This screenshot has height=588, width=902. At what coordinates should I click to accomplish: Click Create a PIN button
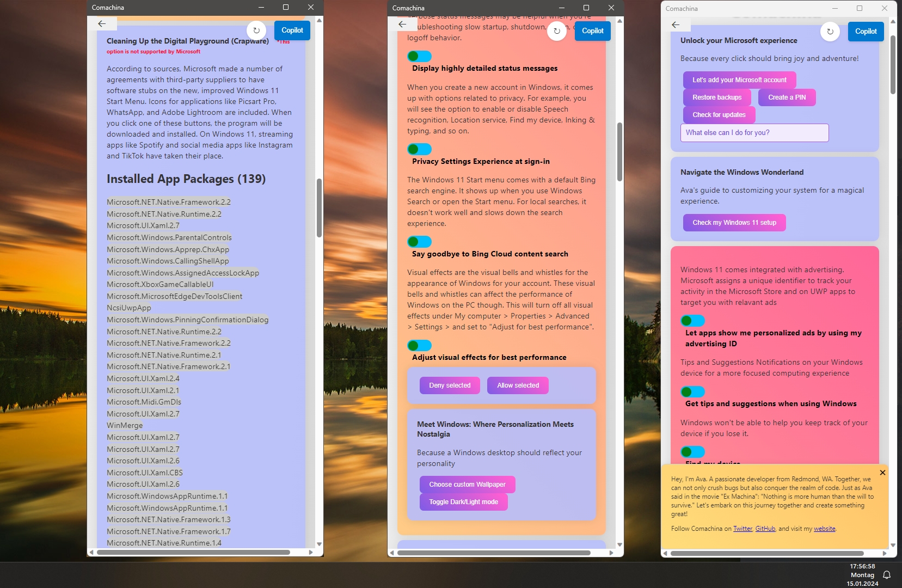coord(787,97)
